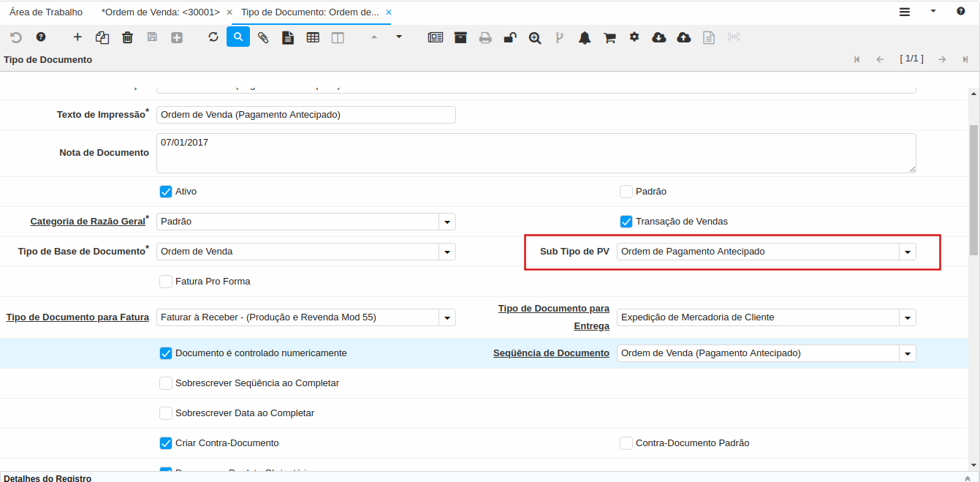Click the Print icon in toolbar
The image size is (980, 482).
pos(485,38)
